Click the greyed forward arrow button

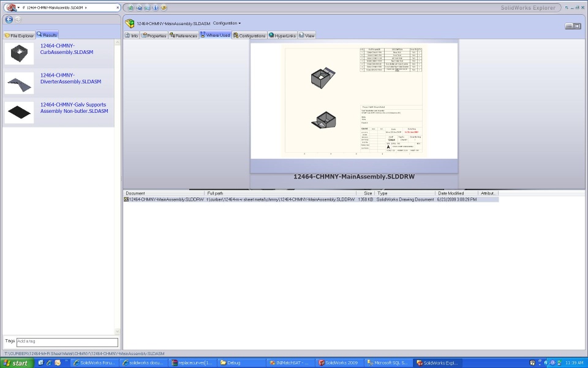pyautogui.click(x=18, y=20)
